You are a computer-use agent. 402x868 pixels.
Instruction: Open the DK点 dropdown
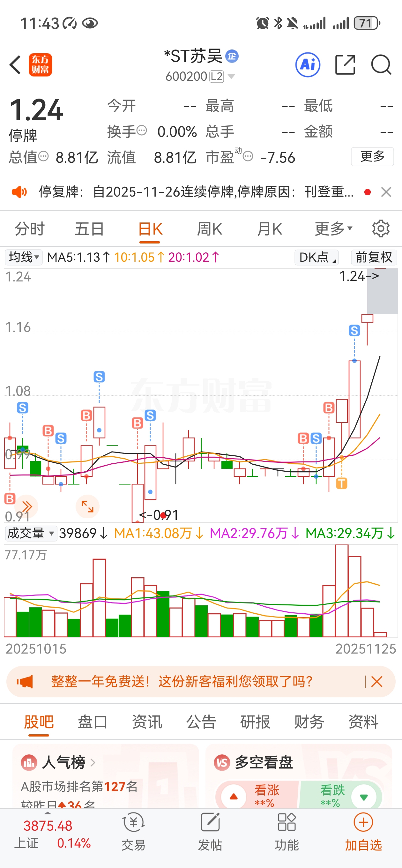coord(316,258)
